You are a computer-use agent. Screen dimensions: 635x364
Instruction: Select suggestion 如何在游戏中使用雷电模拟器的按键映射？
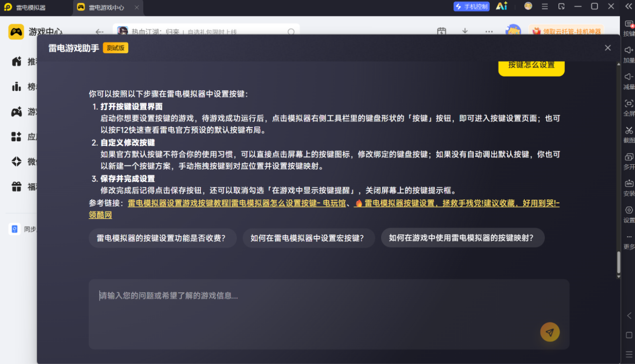[462, 238]
